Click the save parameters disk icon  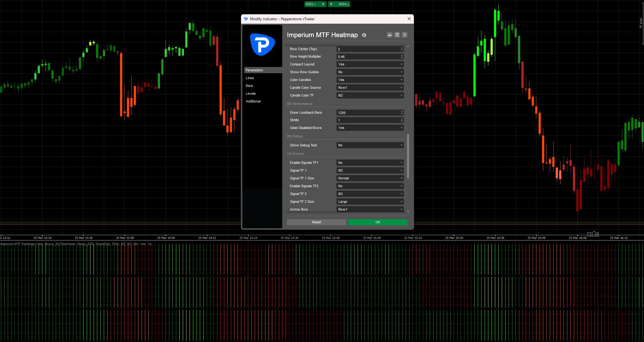tap(397, 35)
